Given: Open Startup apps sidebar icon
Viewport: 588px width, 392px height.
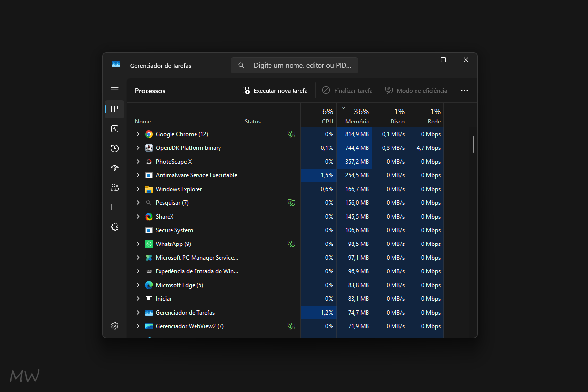Looking at the screenshot, I should (115, 168).
